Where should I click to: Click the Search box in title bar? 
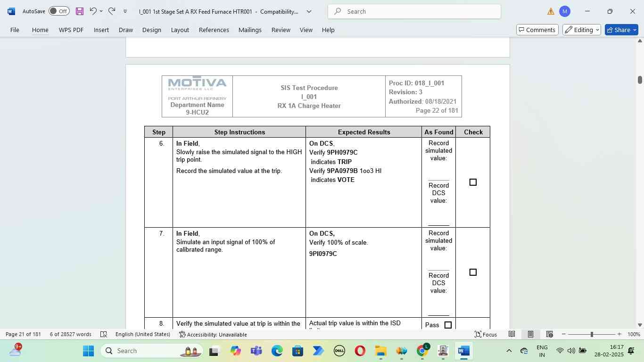414,11
